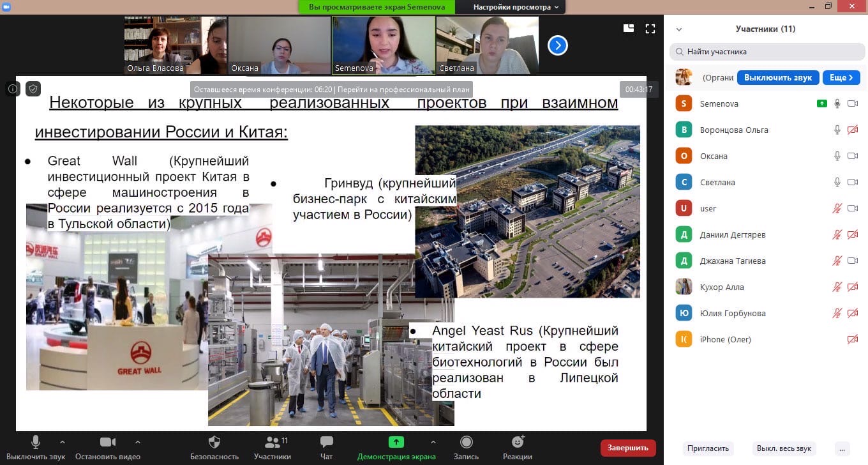Click the green screen-share indicator in Semenova's row
This screenshot has height=465, width=868.
pyautogui.click(x=822, y=103)
